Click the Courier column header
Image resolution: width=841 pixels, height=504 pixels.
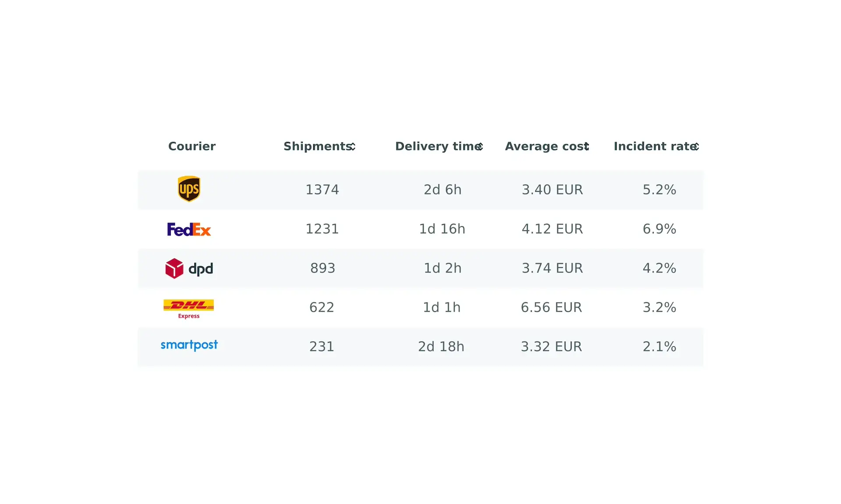192,146
